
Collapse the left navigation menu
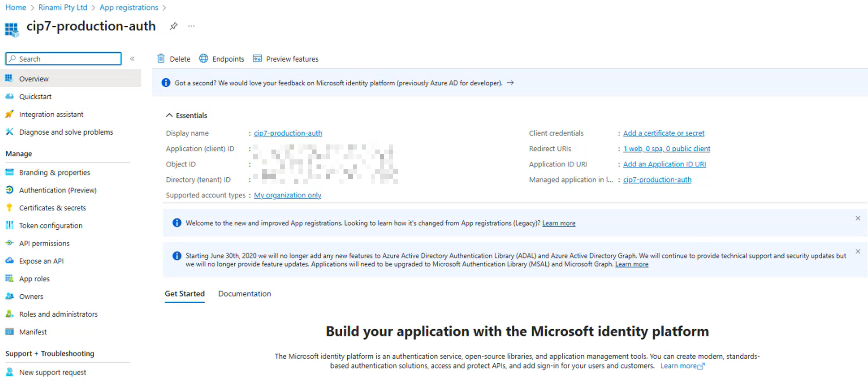[132, 59]
